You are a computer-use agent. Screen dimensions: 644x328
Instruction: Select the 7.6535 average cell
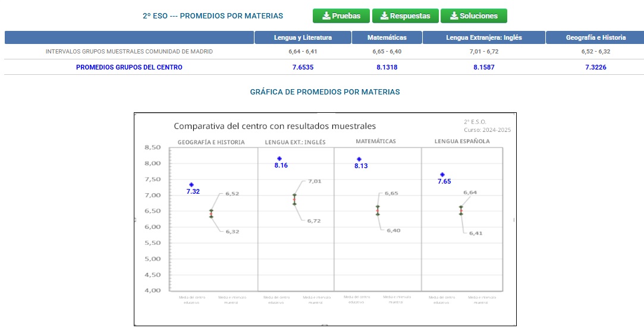coord(303,68)
